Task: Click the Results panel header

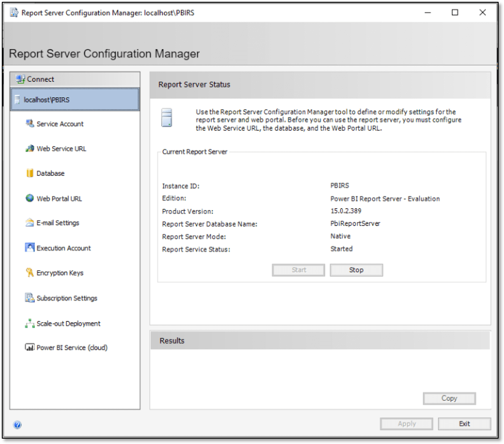Action: pos(172,341)
